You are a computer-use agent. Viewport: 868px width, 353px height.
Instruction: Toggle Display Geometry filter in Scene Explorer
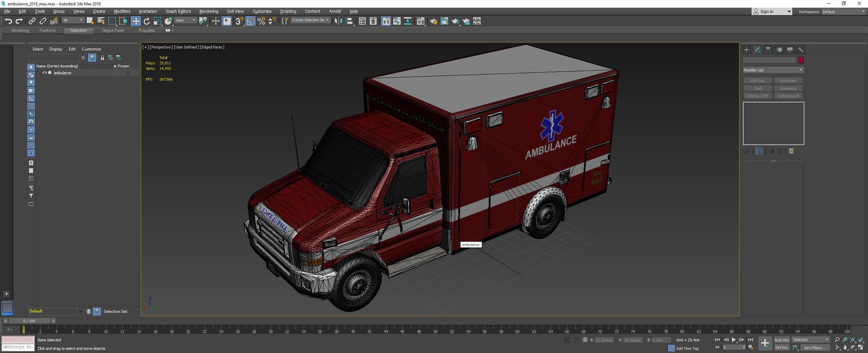pos(31,67)
